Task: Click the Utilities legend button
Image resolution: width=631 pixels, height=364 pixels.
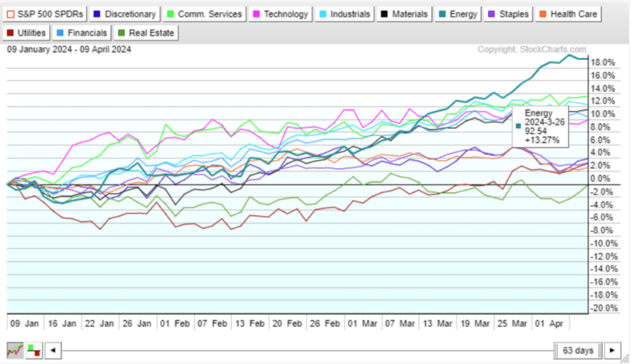Action: click(x=26, y=33)
